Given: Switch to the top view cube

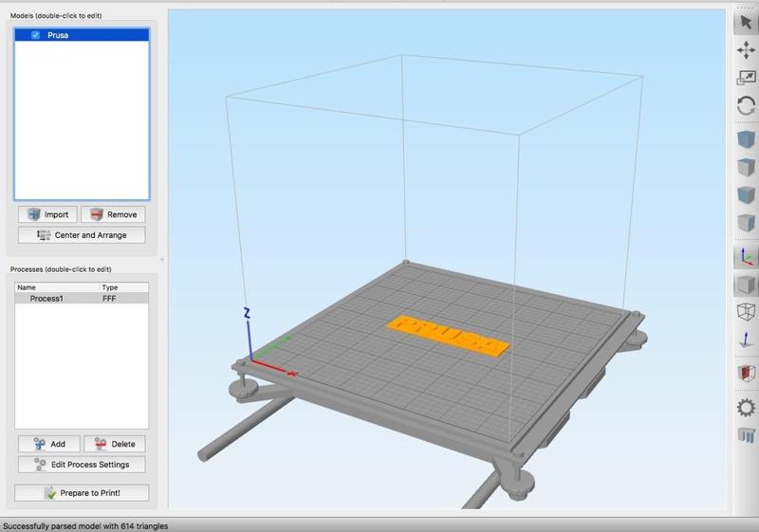Looking at the screenshot, I should click(746, 167).
